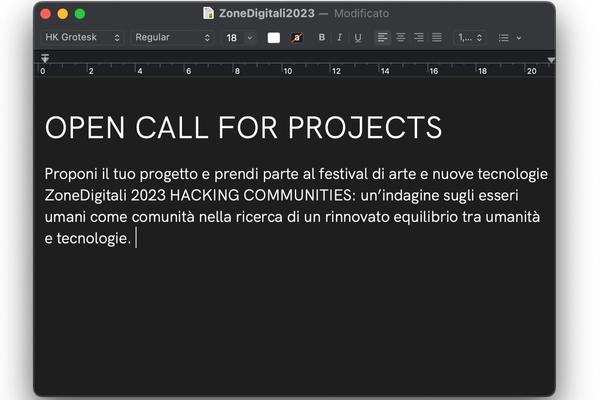
Task: Align text to the left
Action: click(382, 38)
